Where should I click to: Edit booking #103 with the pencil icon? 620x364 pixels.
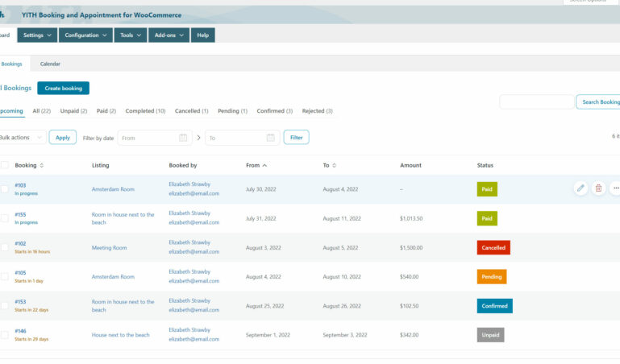[580, 188]
